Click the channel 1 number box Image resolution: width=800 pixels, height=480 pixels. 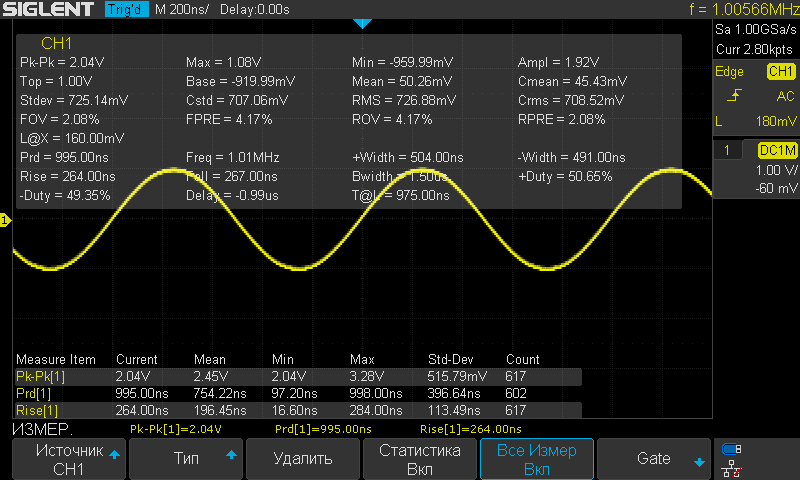[727, 150]
